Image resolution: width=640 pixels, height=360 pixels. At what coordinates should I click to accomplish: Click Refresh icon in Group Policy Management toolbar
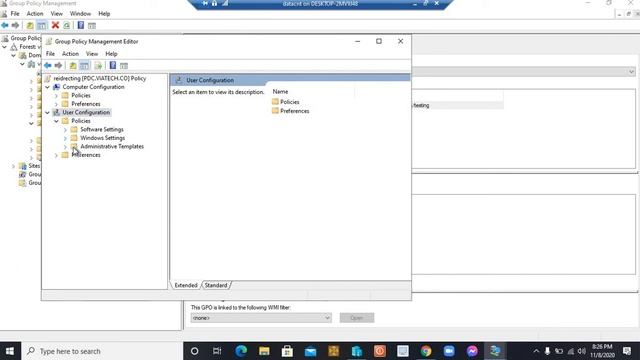67,25
